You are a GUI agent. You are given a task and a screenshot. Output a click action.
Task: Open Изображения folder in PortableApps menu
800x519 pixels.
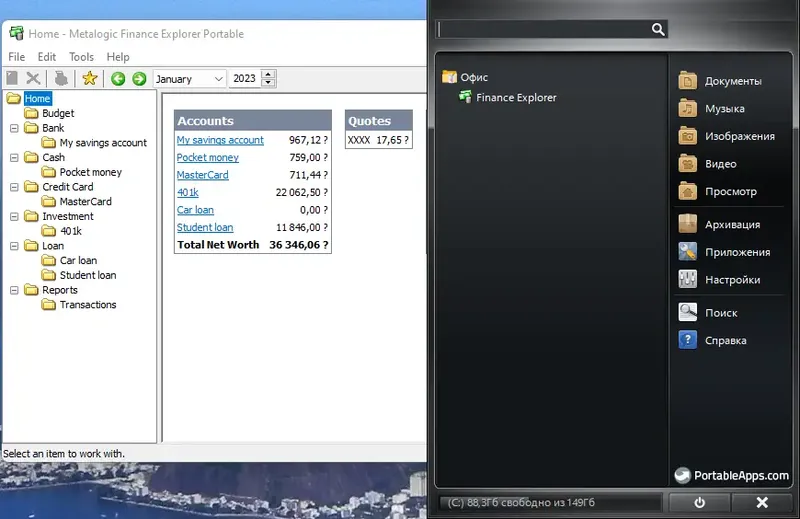coord(727,136)
